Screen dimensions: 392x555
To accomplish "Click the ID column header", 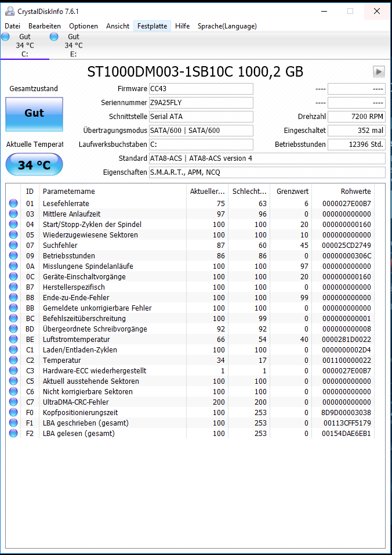I will click(x=30, y=192).
